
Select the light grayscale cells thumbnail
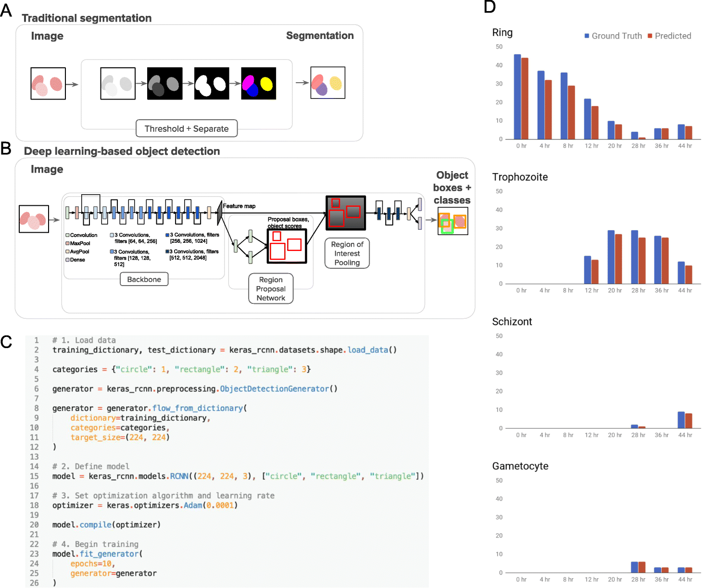[x=118, y=84]
